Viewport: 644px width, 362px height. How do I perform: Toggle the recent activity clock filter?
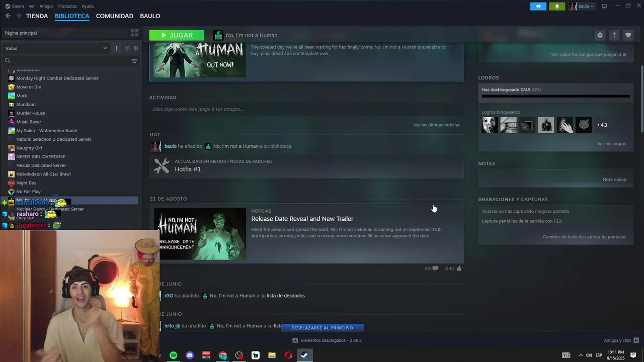127,48
